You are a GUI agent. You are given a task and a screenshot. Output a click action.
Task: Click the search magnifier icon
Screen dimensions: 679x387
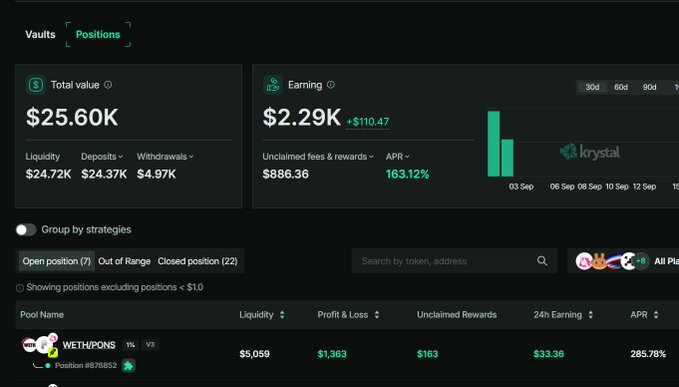pos(542,261)
